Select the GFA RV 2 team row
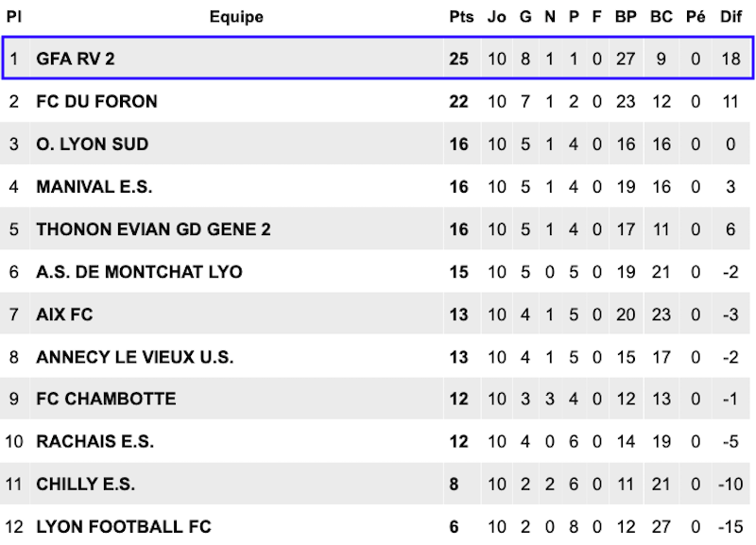The height and width of the screenshot is (545, 756). click(x=378, y=59)
